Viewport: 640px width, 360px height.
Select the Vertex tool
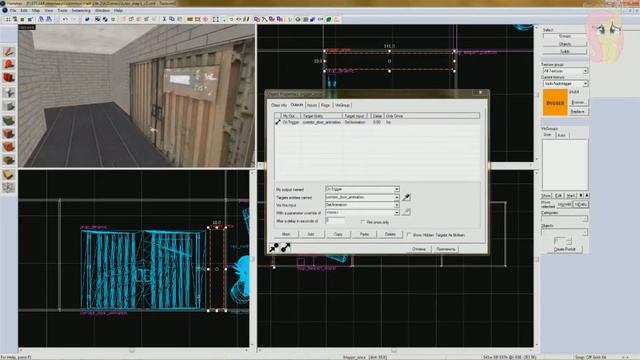coord(9,188)
